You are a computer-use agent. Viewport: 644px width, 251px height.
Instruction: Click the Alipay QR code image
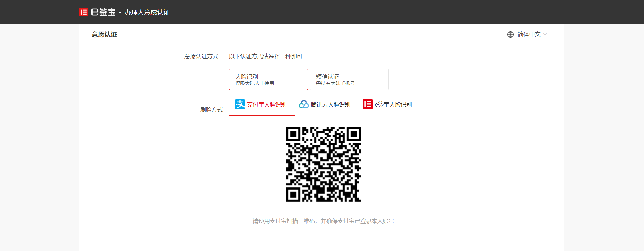(x=323, y=164)
